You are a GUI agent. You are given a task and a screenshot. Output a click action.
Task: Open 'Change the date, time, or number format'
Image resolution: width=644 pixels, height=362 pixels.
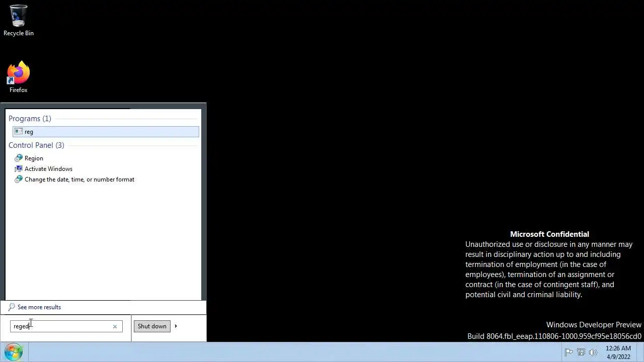[79, 179]
